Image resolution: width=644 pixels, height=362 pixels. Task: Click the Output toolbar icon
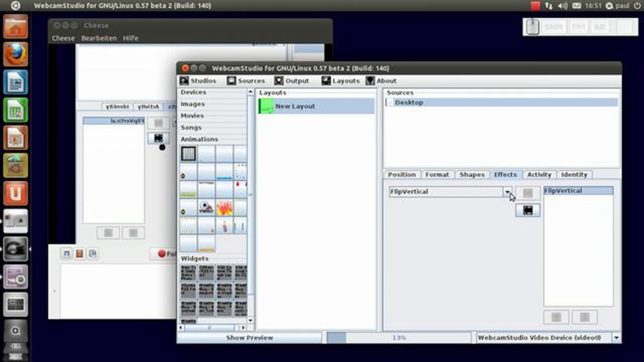click(x=279, y=81)
